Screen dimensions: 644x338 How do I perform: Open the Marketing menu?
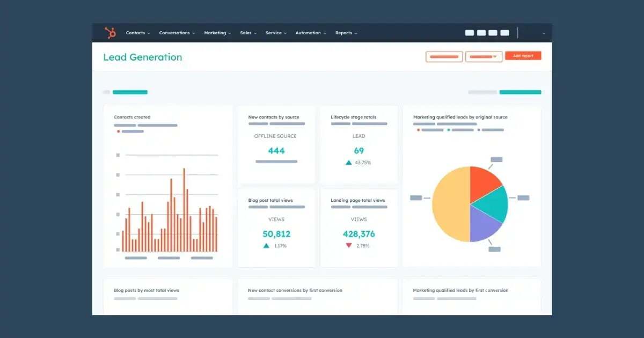click(x=217, y=33)
